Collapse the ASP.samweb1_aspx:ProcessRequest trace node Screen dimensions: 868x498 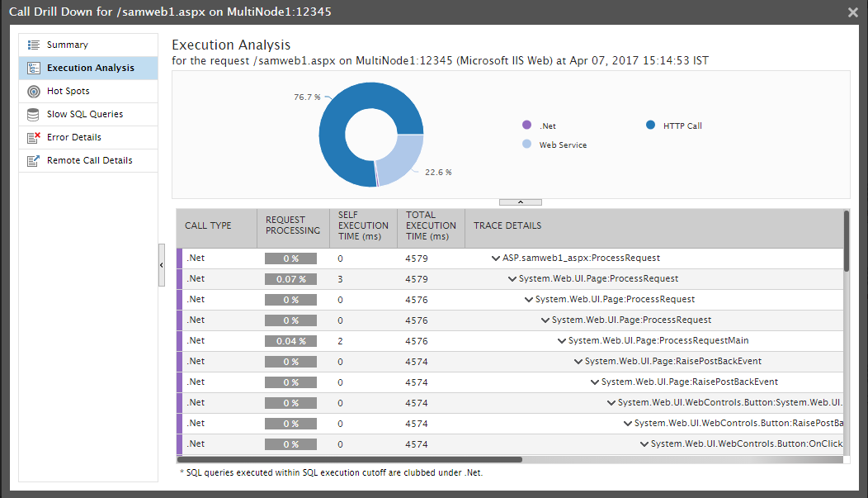pyautogui.click(x=496, y=258)
